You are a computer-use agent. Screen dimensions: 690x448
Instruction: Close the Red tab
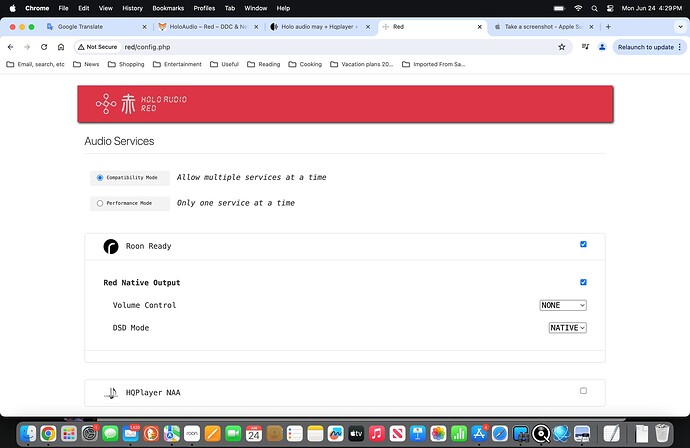[x=480, y=27]
